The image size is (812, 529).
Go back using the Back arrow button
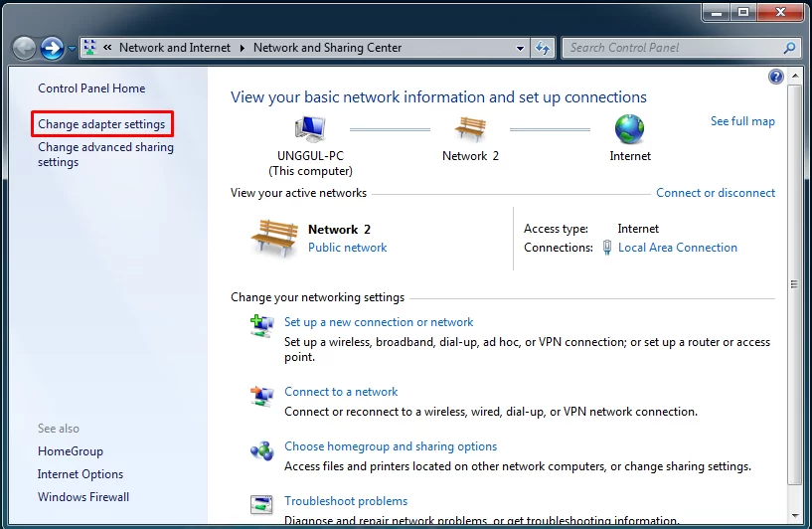coord(25,48)
